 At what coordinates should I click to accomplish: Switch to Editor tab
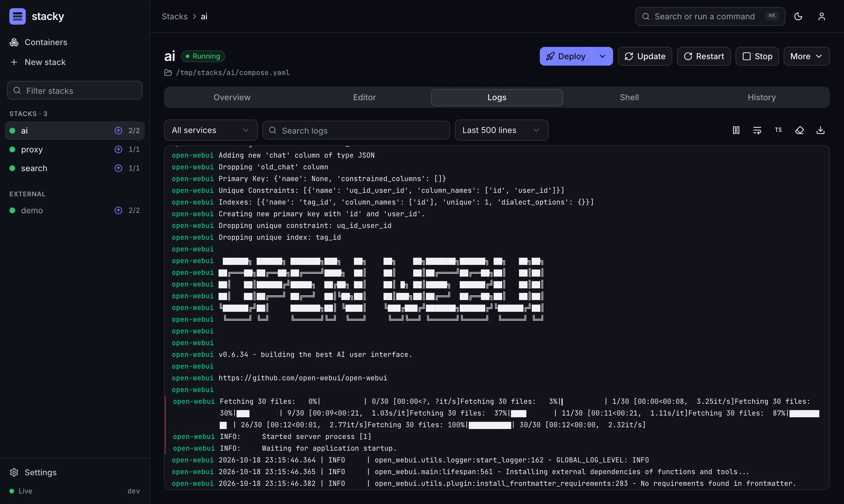[x=365, y=98]
